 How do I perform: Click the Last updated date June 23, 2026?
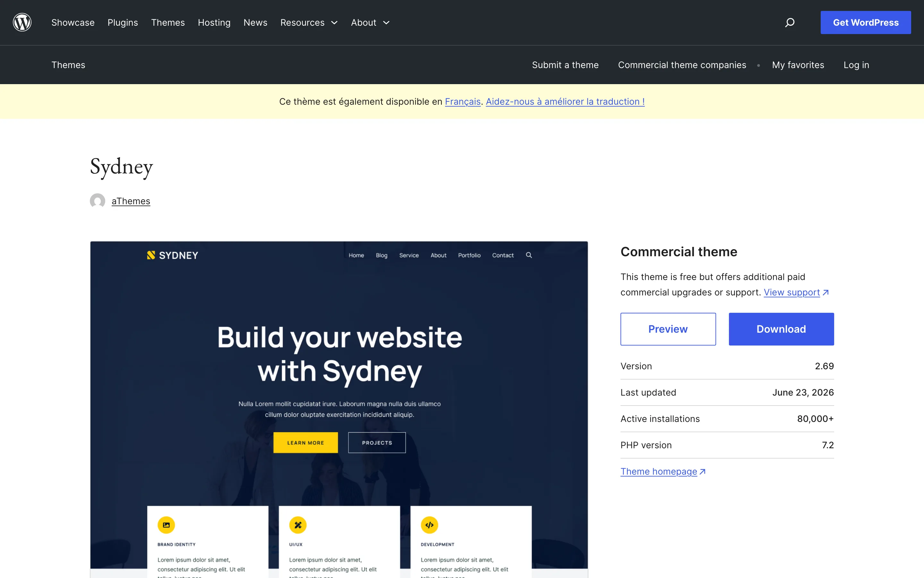pyautogui.click(x=803, y=393)
